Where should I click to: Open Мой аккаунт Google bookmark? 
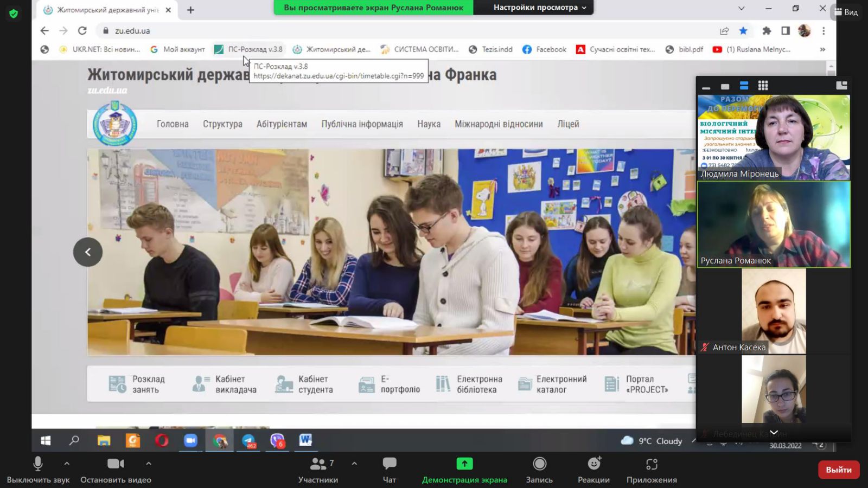[177, 49]
